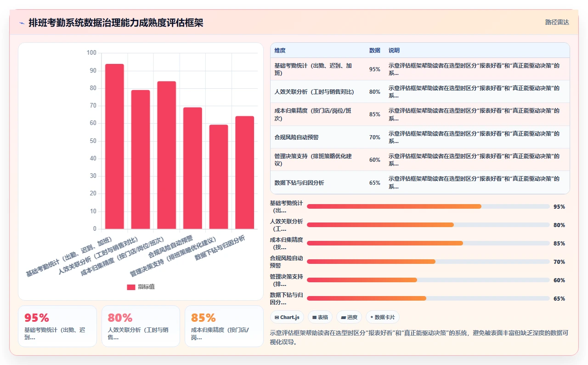Click the 60% progress bar for 管理决策支持
The width and height of the screenshot is (588, 365).
428,280
